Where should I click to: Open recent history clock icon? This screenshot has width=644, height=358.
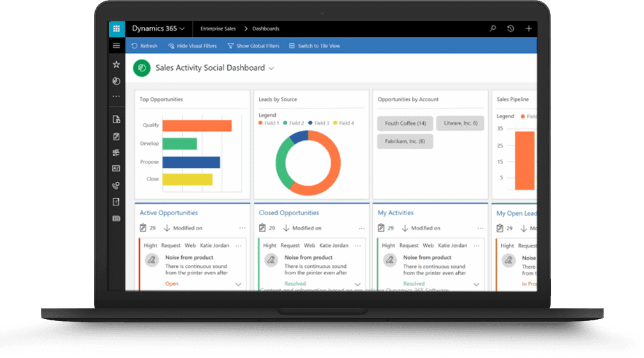click(511, 28)
